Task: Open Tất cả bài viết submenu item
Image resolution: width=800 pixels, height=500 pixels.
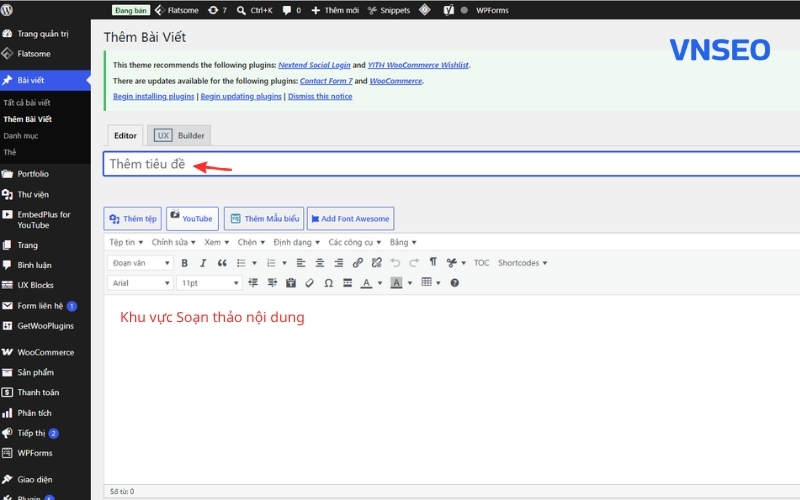Action: coord(27,103)
